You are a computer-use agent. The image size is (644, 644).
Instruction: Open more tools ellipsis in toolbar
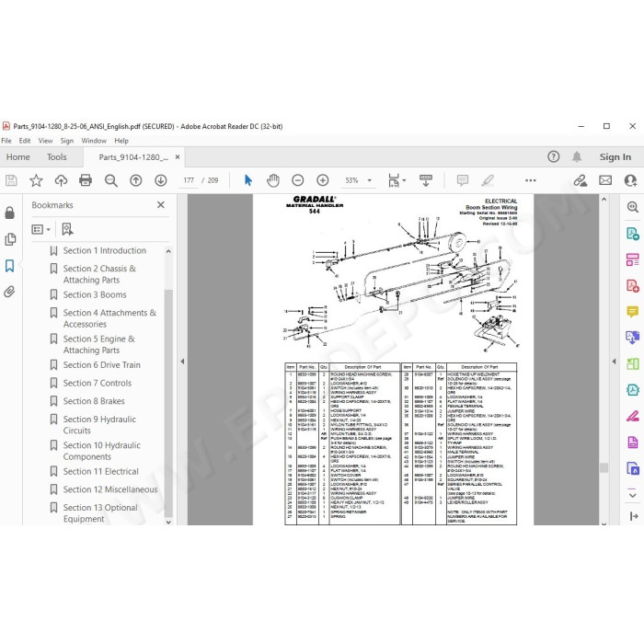coord(531,180)
